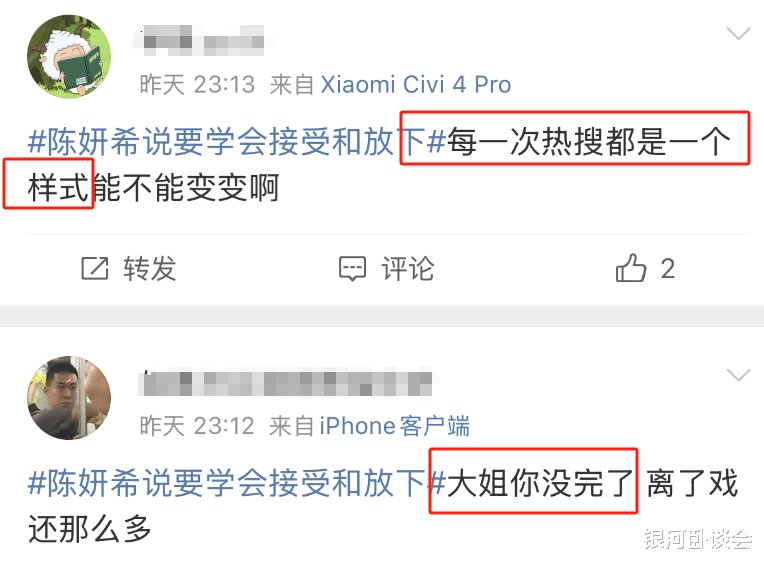Click the like count number 2
This screenshot has height=564, width=764.
(x=668, y=268)
